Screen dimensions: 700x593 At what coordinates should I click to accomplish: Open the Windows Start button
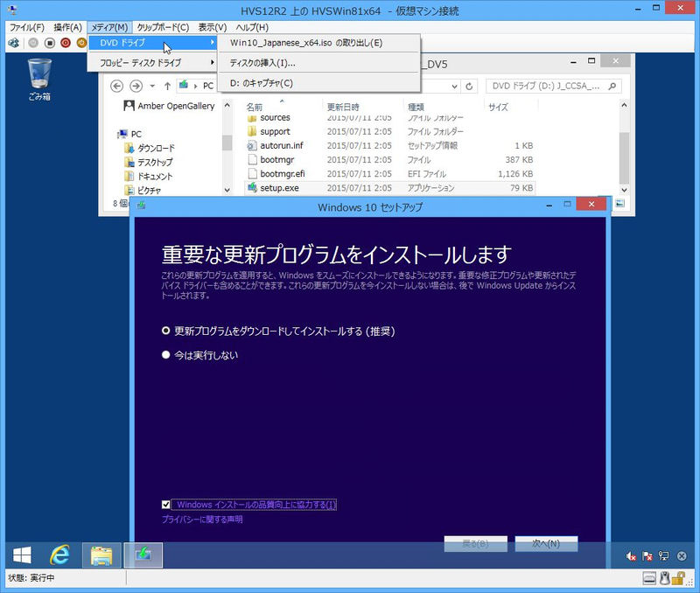(x=22, y=555)
